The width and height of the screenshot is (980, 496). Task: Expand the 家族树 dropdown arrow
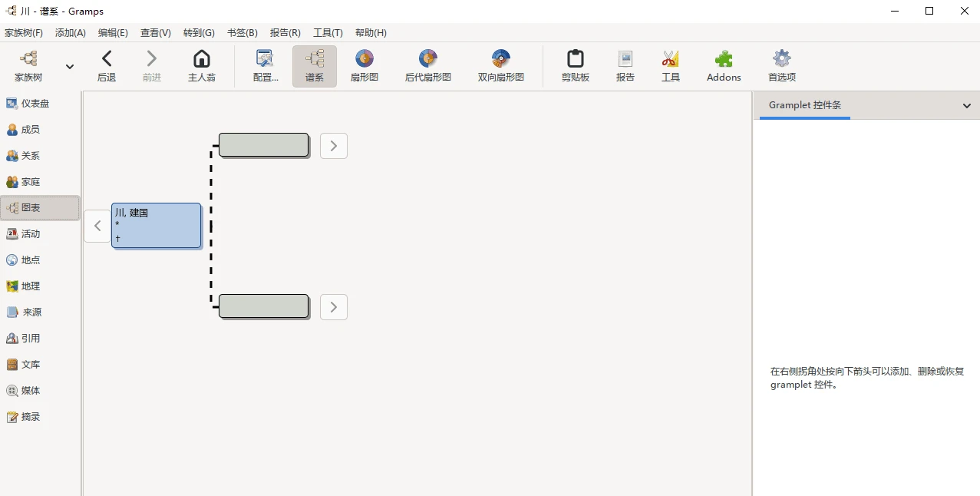(x=70, y=67)
